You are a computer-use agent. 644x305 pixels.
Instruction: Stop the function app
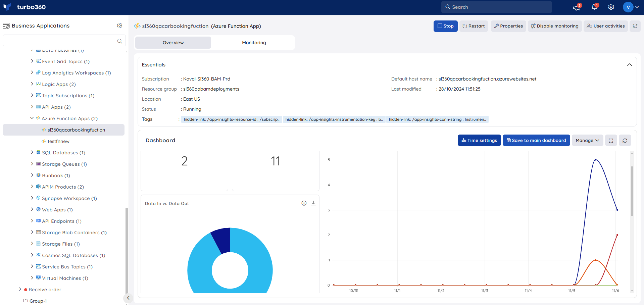445,26
